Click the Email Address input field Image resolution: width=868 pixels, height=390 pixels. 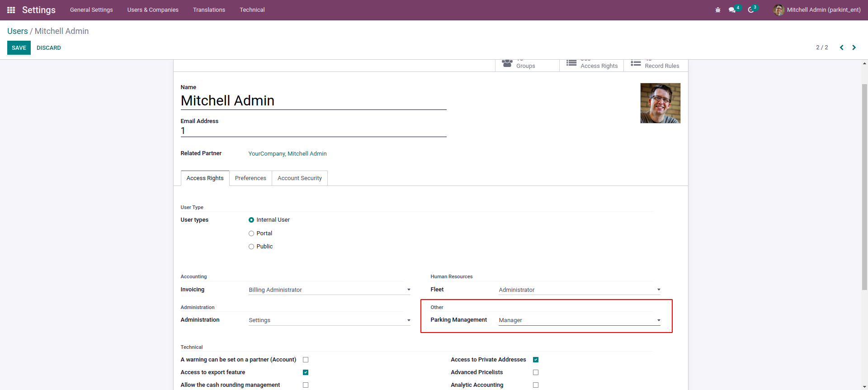[x=313, y=131]
